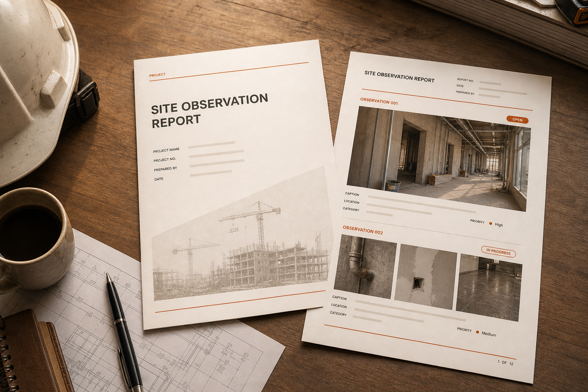Click the orange dot beside "High"
The image size is (588, 392).
point(490,224)
